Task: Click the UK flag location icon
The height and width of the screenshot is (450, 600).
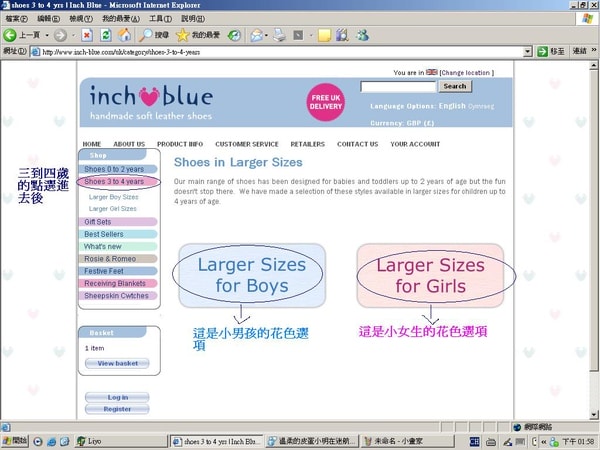Action: (432, 72)
